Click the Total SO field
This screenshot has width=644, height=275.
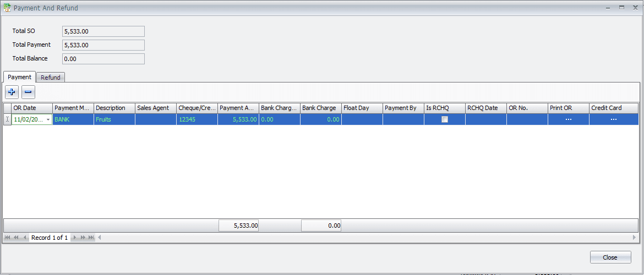click(x=103, y=31)
